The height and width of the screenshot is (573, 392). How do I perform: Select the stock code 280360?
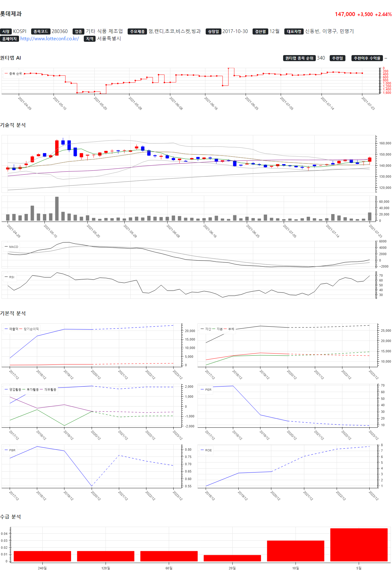pyautogui.click(x=60, y=31)
